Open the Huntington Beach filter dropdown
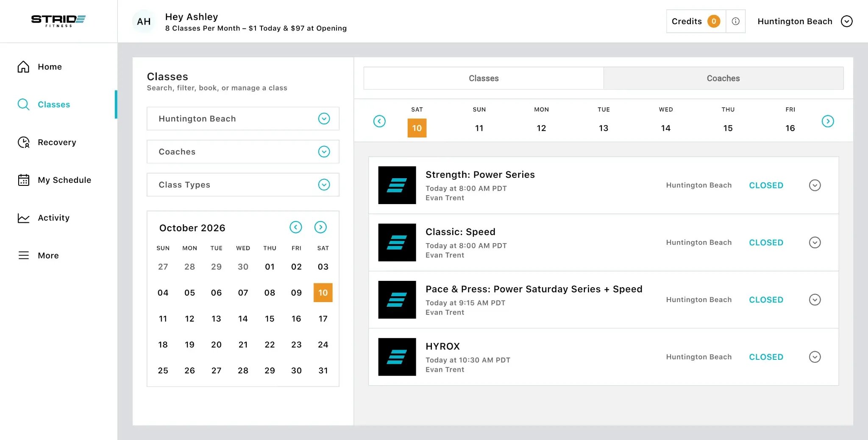This screenshot has height=440, width=868. 243,118
